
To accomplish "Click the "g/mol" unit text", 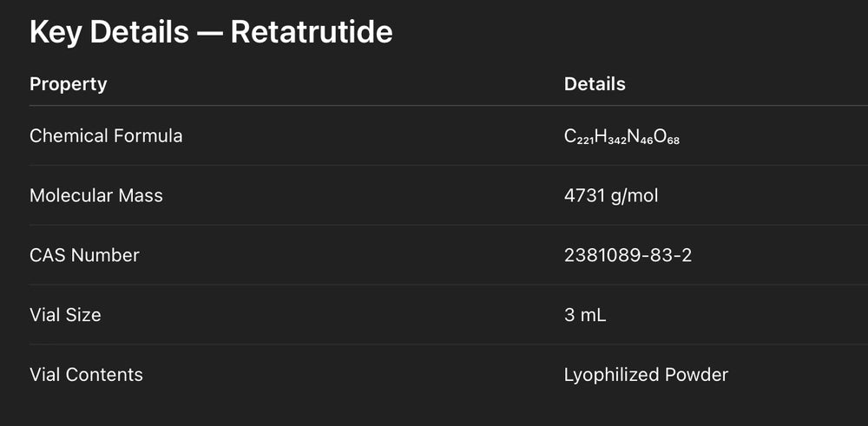I will [633, 196].
